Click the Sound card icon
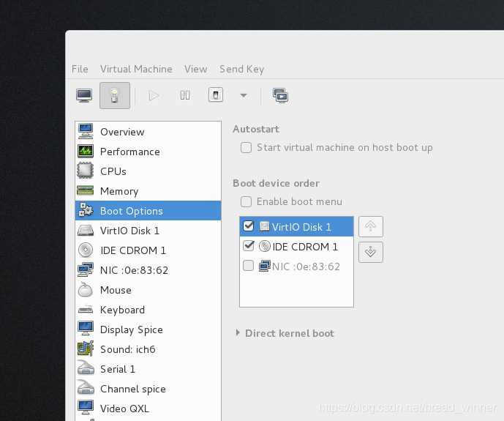This screenshot has height=421, width=504. [86, 349]
